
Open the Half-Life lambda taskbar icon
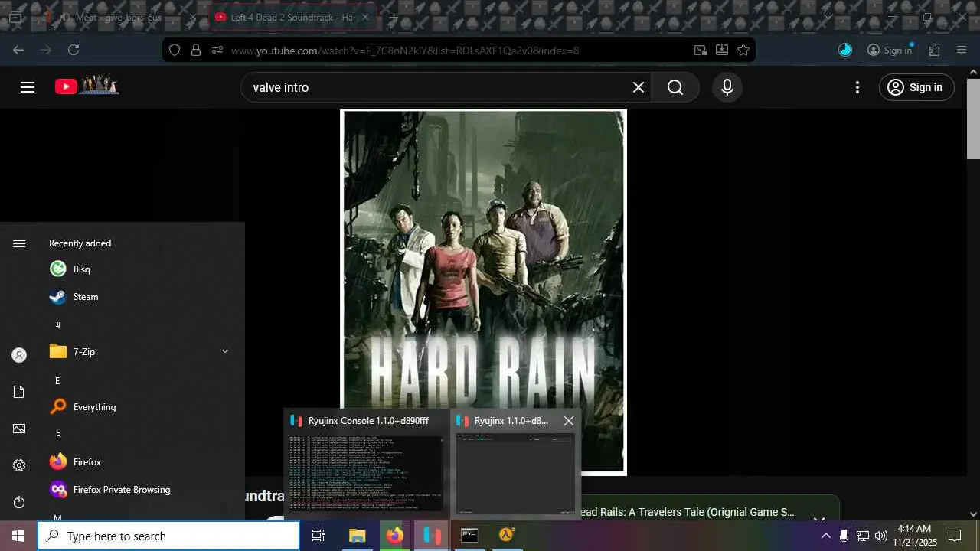point(507,536)
